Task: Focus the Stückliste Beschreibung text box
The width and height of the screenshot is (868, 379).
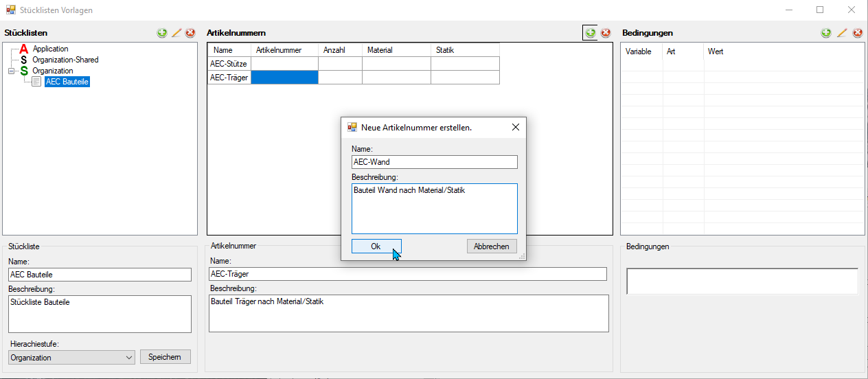Action: coord(100,314)
